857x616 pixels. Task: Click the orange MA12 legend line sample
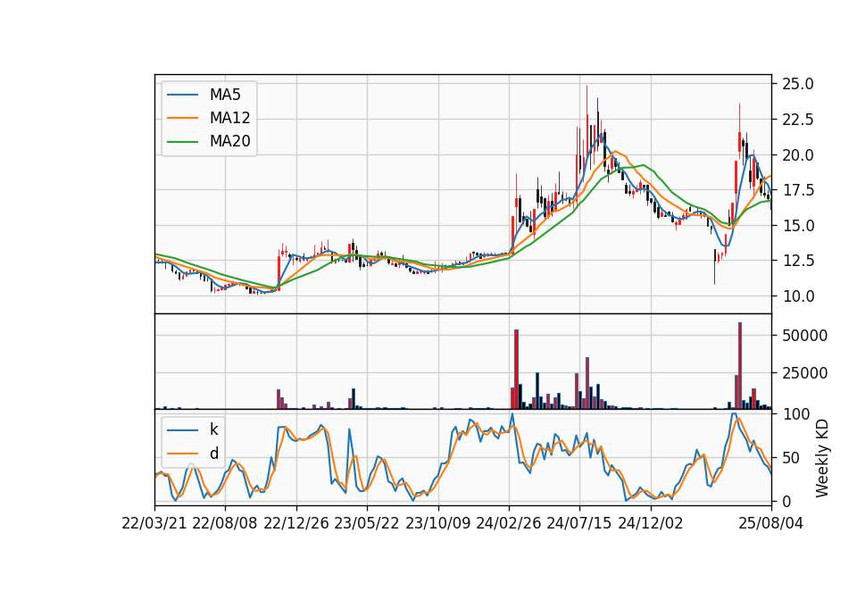click(x=182, y=118)
